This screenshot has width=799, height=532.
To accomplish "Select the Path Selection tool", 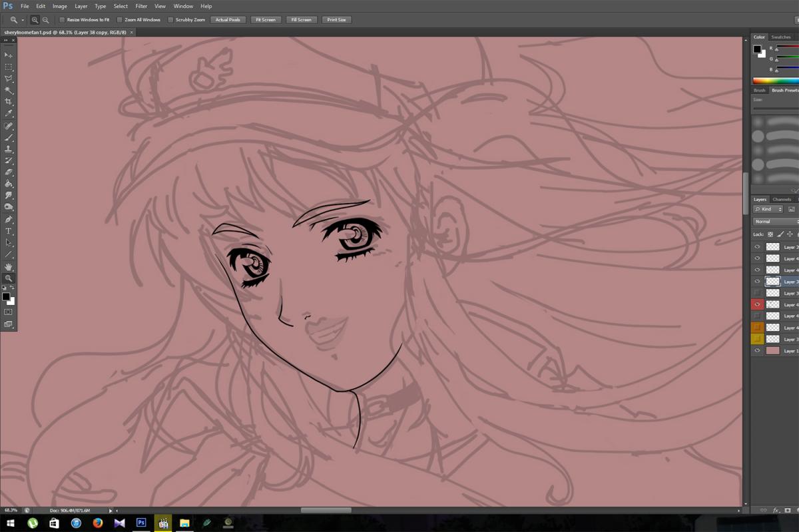I will [x=9, y=242].
